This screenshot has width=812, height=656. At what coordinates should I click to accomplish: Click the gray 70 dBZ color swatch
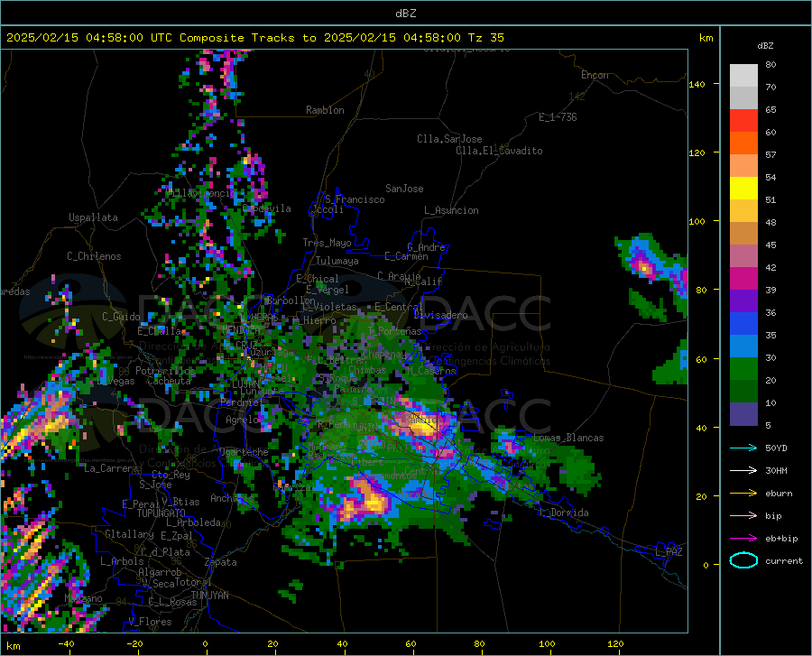[743, 97]
